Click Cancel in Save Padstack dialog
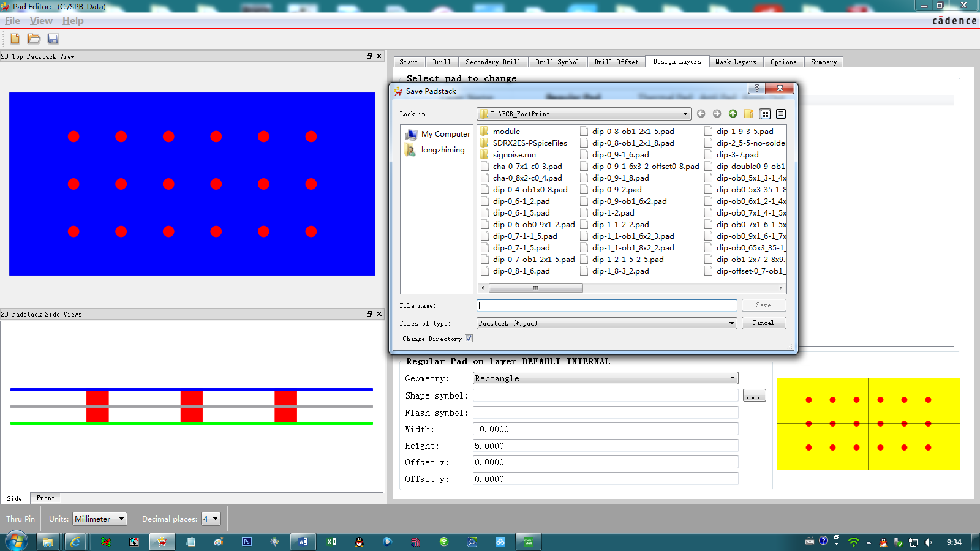This screenshot has width=980, height=551. (x=763, y=323)
